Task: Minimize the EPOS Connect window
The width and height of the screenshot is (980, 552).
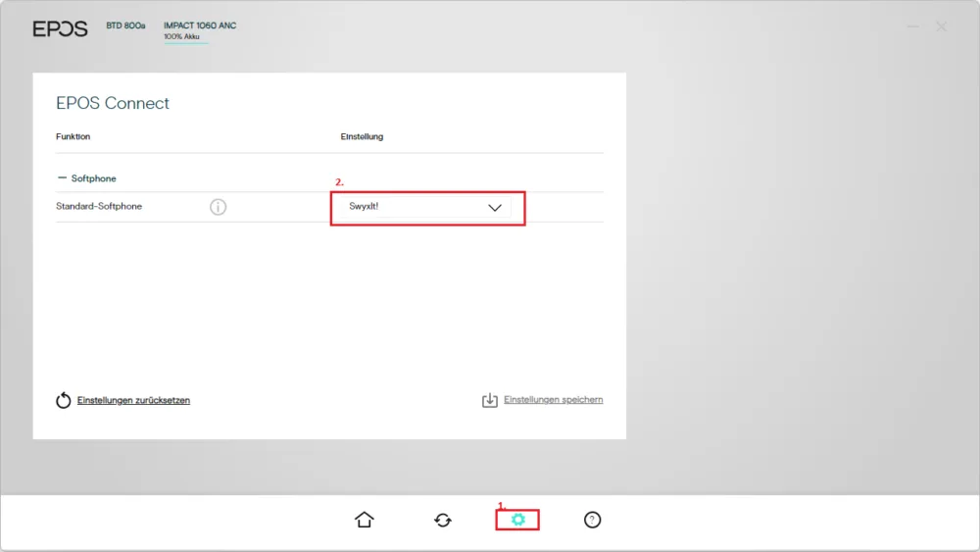Action: [913, 26]
